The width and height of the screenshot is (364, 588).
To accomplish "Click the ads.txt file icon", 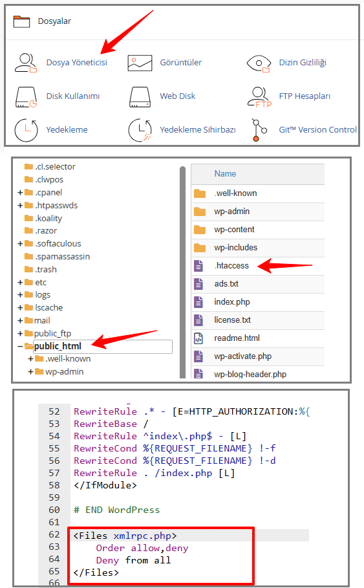I will 198,284.
